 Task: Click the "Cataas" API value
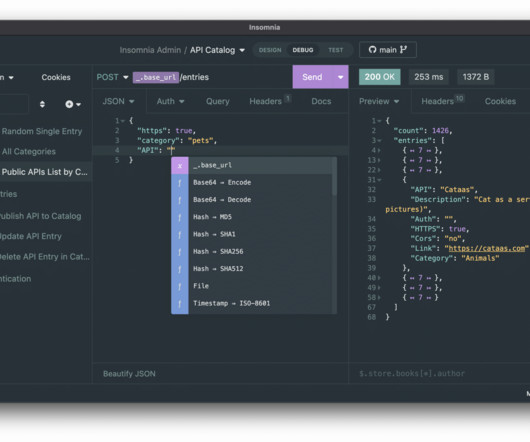point(457,190)
